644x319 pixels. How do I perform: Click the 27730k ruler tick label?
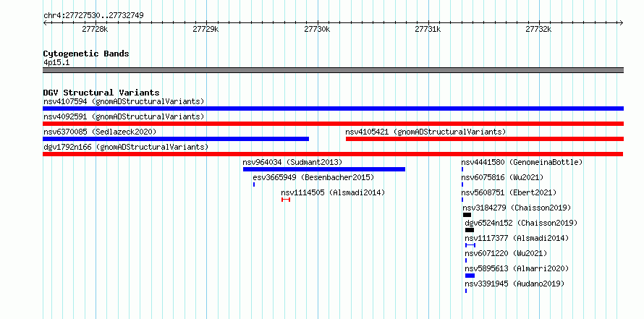tap(317, 29)
